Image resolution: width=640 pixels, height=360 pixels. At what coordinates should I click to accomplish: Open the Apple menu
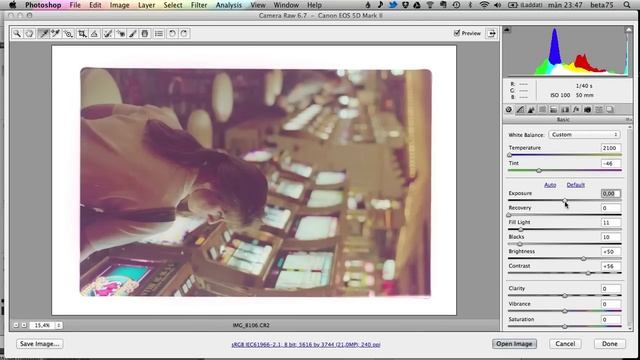[x=12, y=5]
